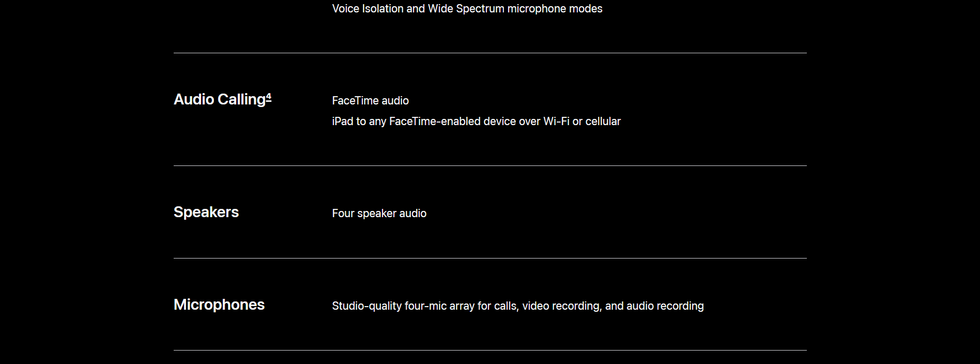Click the phrase video recording in Microphones
Viewport: 980px width, 364px height.
[561, 306]
